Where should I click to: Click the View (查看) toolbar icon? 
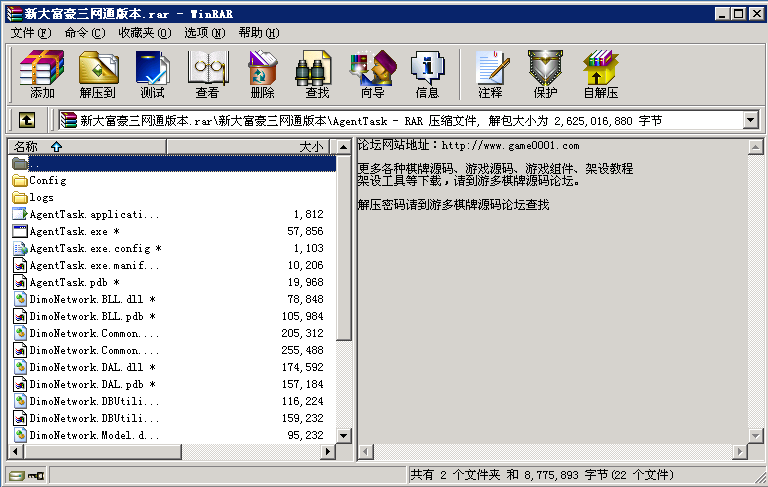[x=207, y=74]
